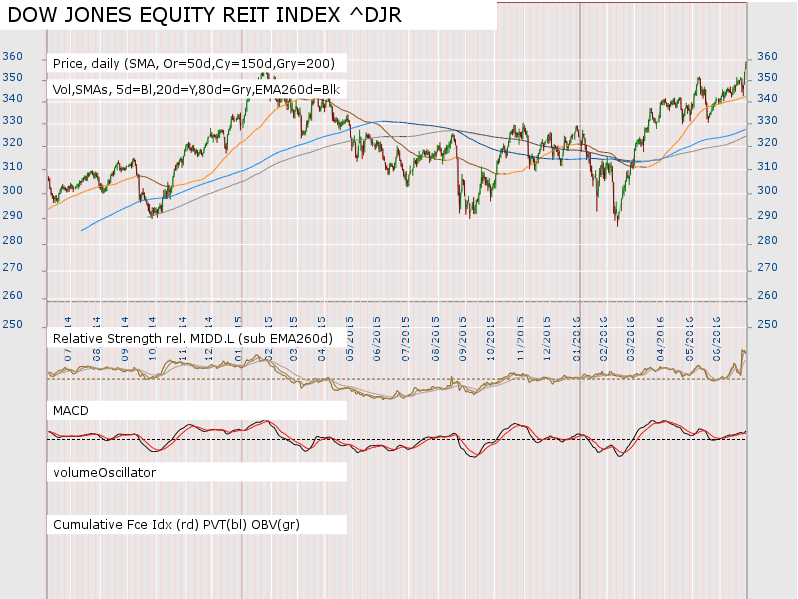Click 350 on the left price axis
Screen dimensions: 798x599
click(13, 77)
